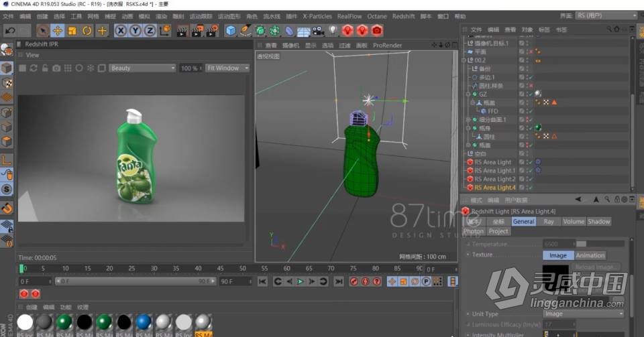Toggle the X axis lock
Screen dimensions: 644x337
pos(120,30)
